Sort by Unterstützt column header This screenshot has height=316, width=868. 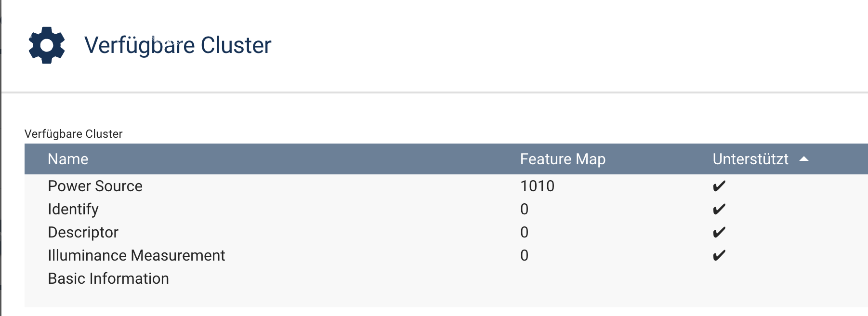750,159
